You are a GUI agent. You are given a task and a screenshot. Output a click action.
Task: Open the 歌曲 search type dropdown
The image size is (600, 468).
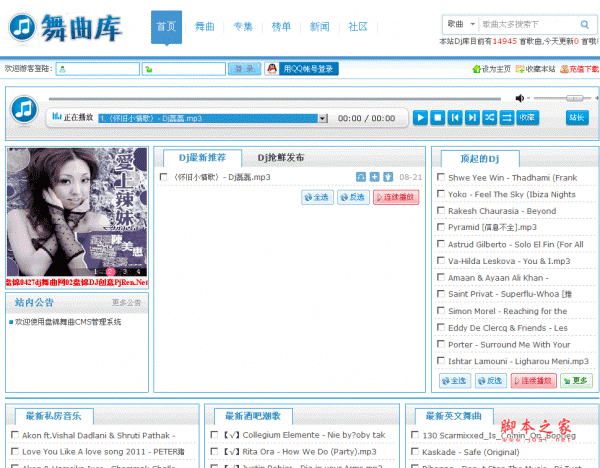(461, 24)
